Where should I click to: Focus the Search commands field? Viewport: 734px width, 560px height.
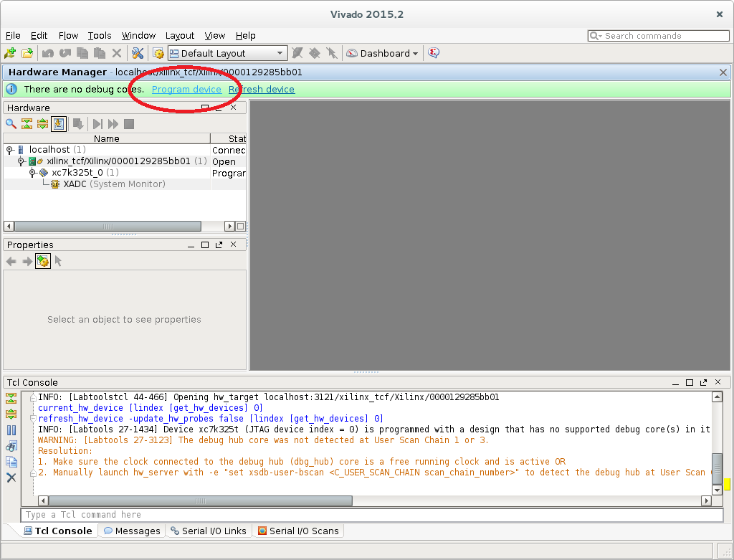pyautogui.click(x=658, y=36)
